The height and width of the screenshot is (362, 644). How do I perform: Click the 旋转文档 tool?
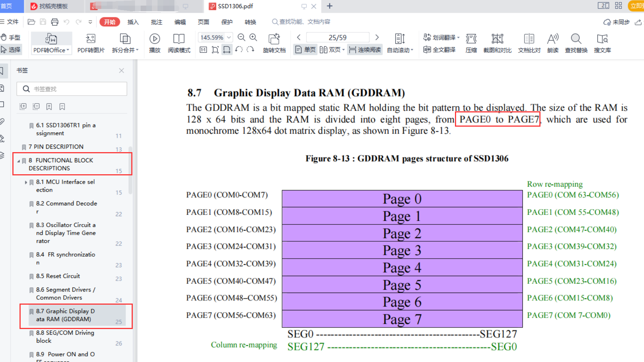(x=274, y=43)
